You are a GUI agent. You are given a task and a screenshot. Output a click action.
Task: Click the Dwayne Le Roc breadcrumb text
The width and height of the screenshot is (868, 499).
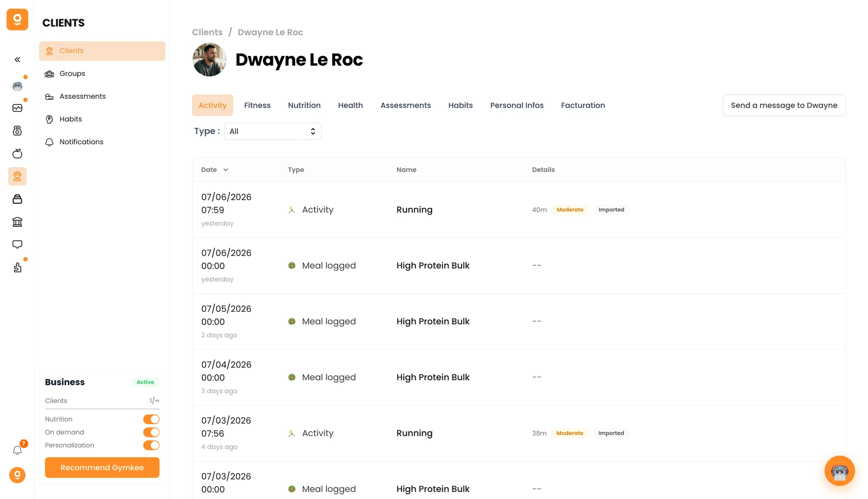(x=270, y=33)
